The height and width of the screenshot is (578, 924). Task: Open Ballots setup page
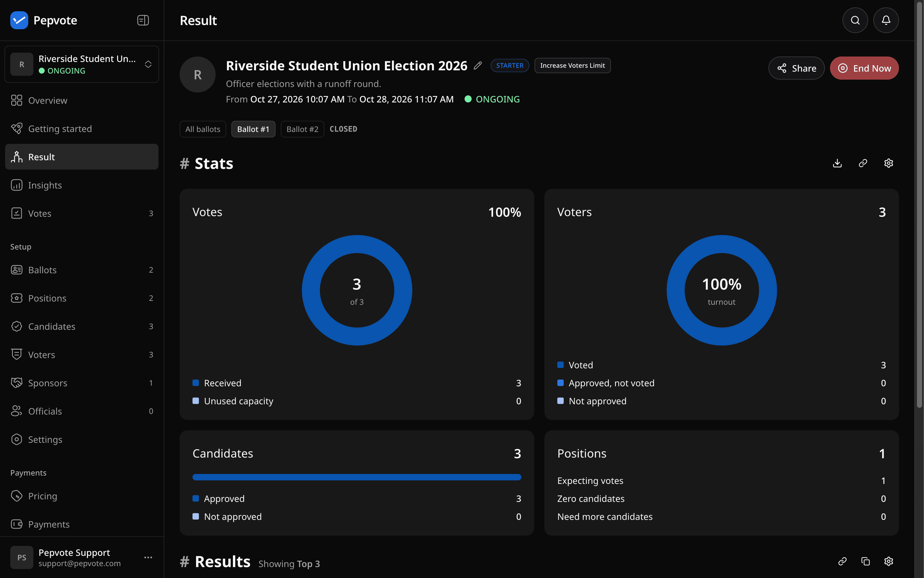coord(82,270)
